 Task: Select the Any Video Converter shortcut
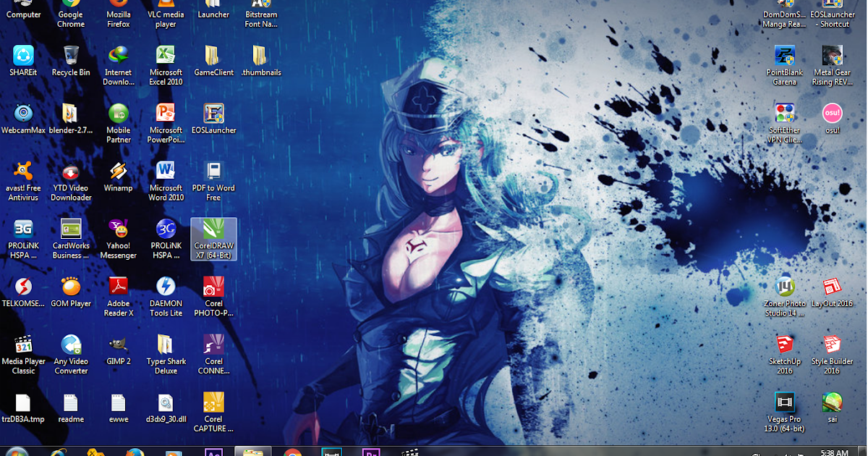71,355
